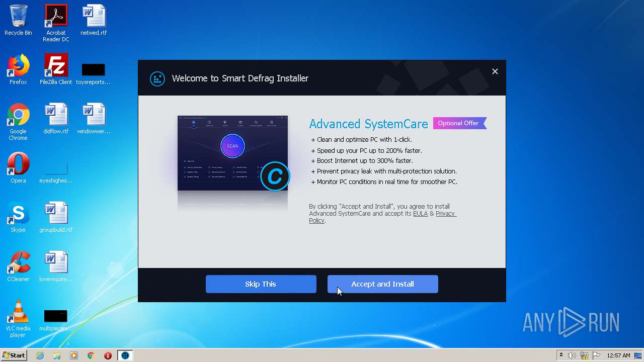
Task: Open the Privacy Policy link
Action: click(446, 214)
